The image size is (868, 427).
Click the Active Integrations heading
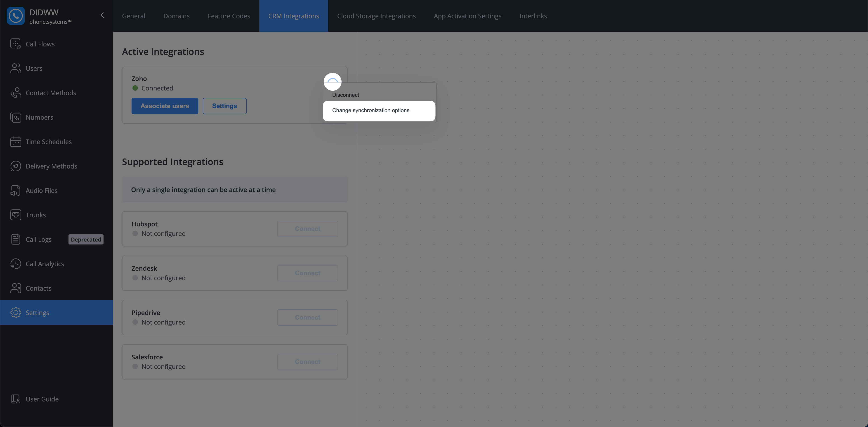(x=163, y=52)
